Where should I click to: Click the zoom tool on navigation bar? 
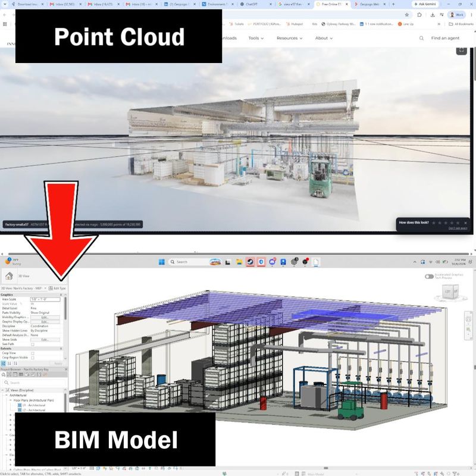[x=469, y=328]
